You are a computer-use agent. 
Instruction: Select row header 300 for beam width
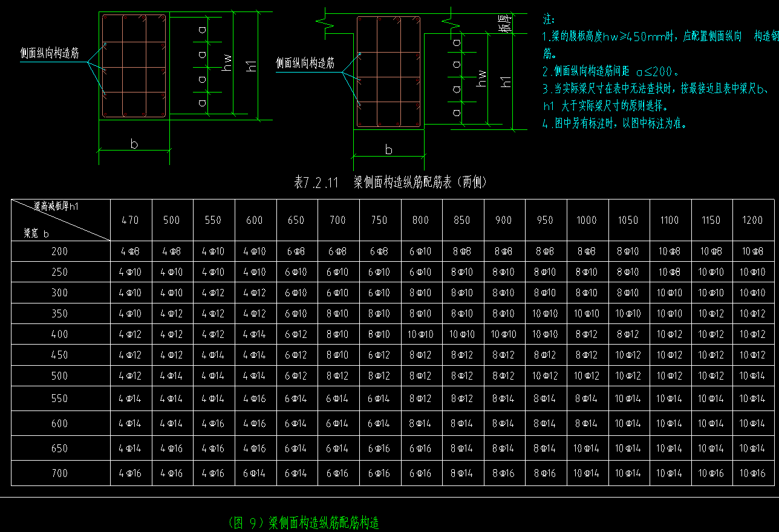[60, 293]
